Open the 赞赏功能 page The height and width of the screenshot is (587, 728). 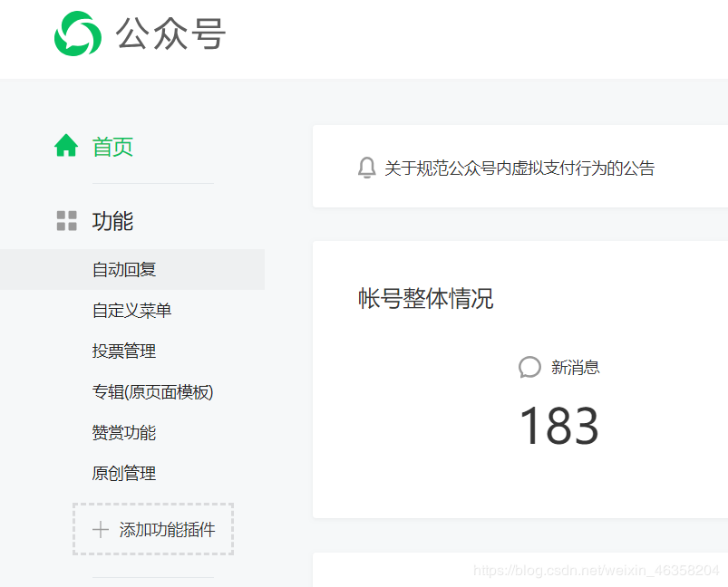pos(124,433)
